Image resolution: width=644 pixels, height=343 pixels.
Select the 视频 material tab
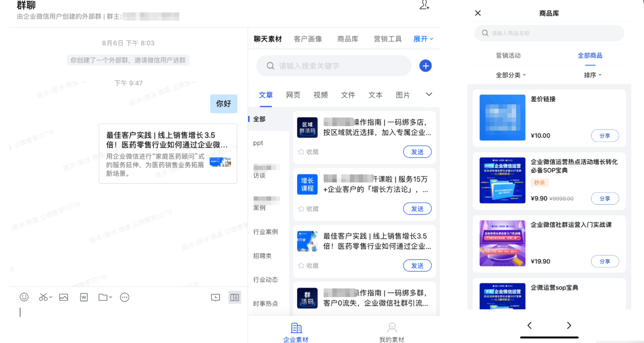pyautogui.click(x=321, y=95)
